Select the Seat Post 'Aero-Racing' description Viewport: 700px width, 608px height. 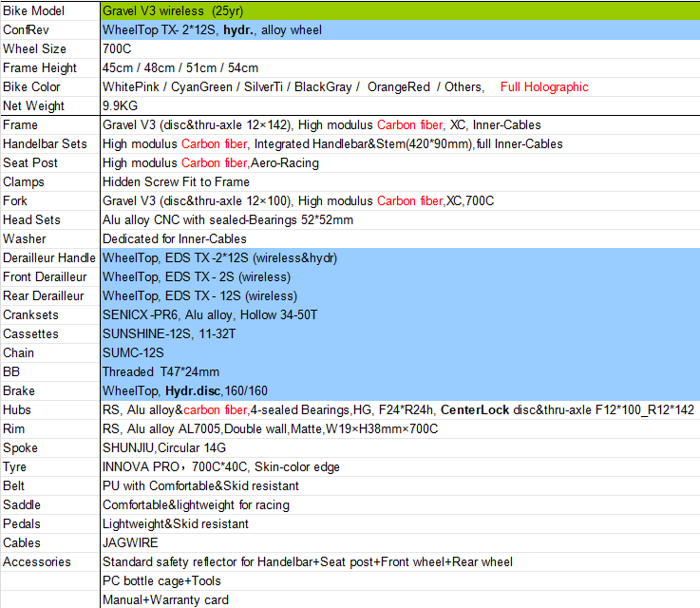tap(400, 163)
